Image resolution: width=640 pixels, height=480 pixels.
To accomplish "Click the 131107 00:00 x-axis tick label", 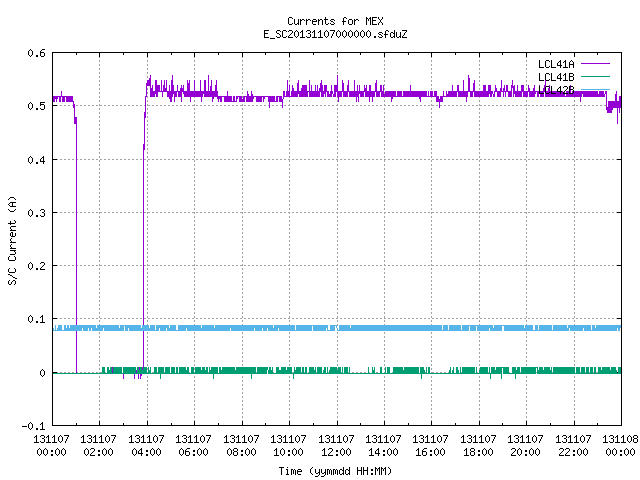I will (x=51, y=445).
